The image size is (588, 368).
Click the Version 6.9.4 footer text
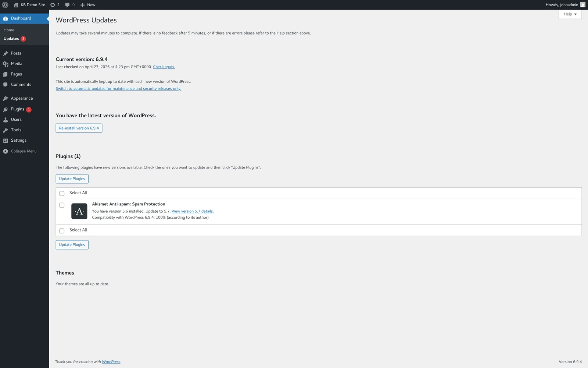pos(570,362)
